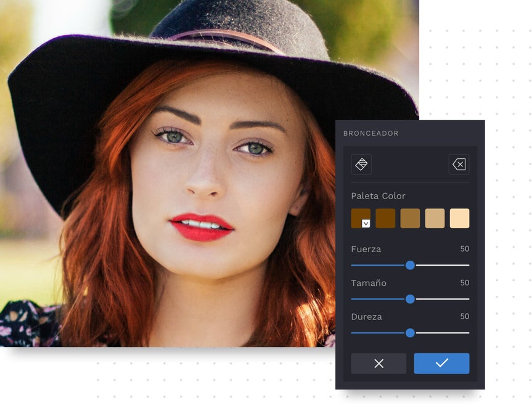Choose the medium tan brown swatch

(410, 218)
